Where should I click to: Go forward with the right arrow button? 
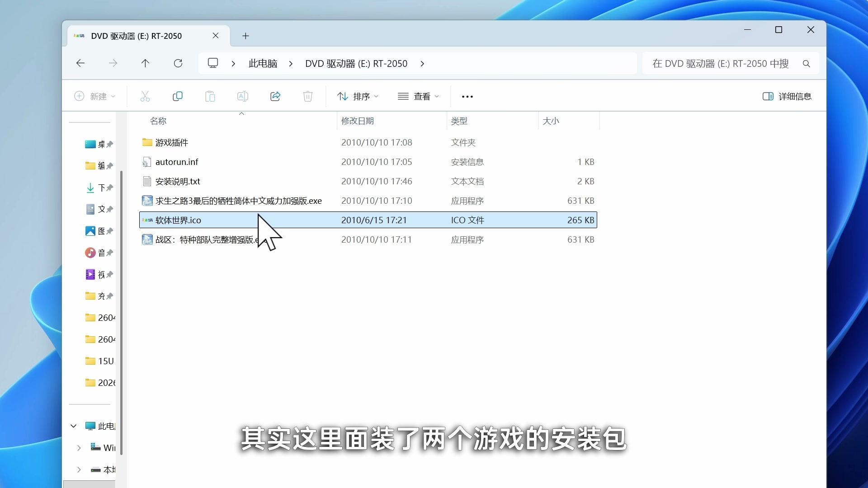113,63
